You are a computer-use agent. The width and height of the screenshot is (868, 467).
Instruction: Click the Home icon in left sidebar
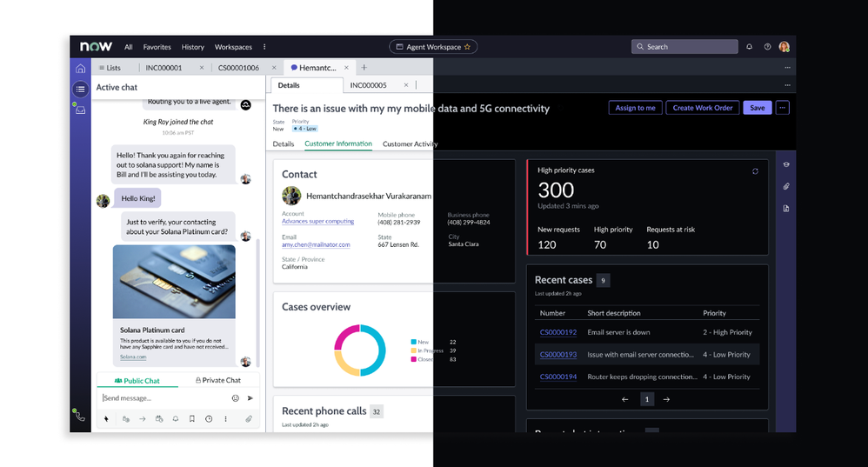pos(80,68)
